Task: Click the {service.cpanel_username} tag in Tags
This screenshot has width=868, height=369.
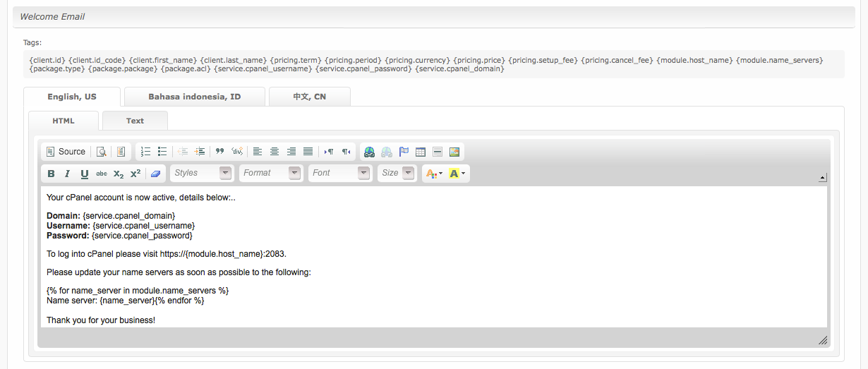Action: click(263, 68)
